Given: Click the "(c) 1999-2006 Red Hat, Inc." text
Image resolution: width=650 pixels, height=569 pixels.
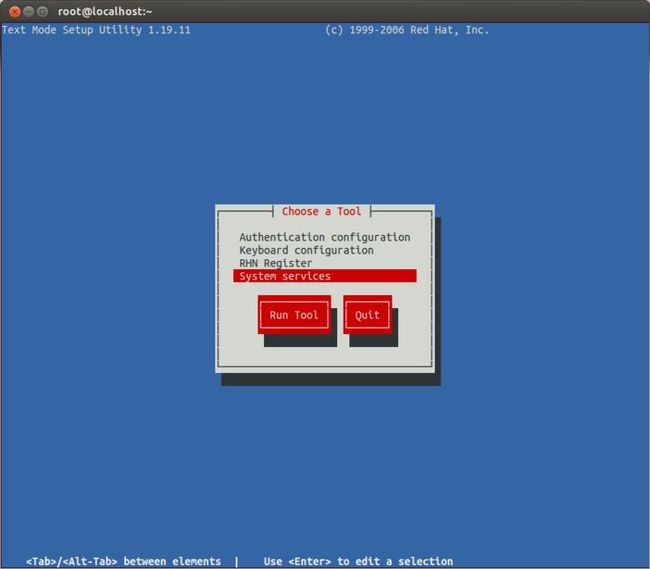Looking at the screenshot, I should (x=407, y=30).
